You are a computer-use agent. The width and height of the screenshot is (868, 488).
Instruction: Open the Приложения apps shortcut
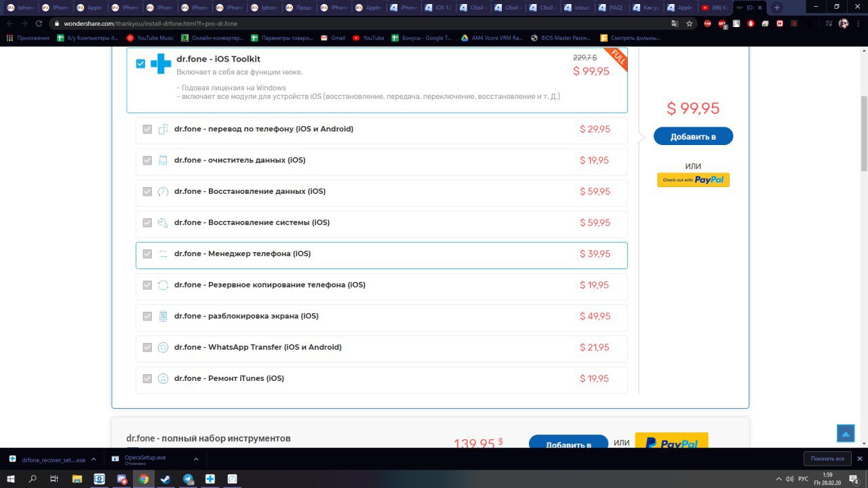(28, 38)
